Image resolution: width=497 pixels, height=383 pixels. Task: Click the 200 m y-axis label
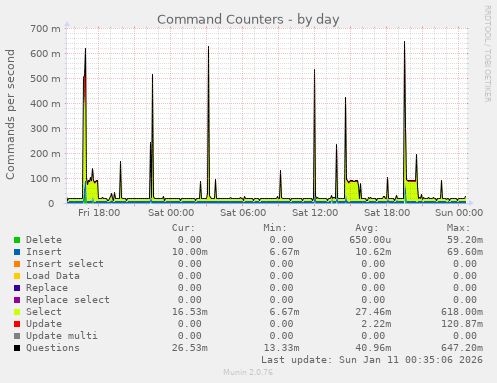(46, 154)
